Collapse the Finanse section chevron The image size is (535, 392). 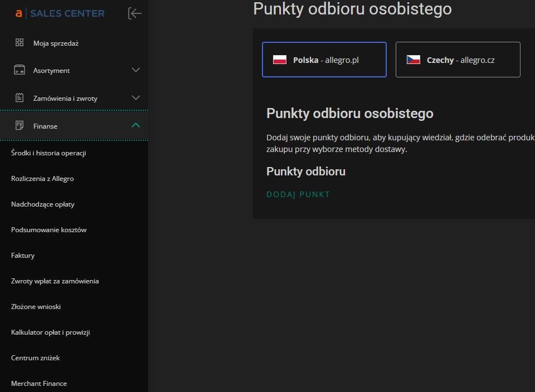pyautogui.click(x=135, y=126)
